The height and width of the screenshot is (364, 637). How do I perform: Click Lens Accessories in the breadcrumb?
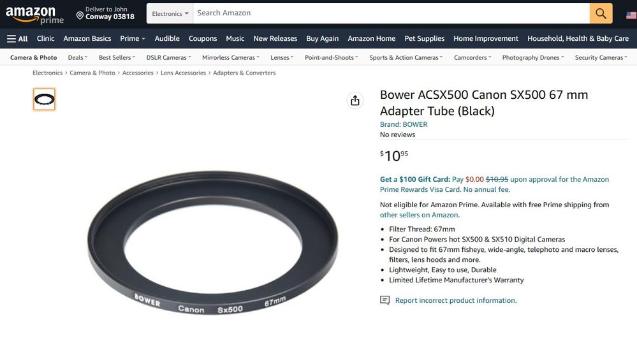183,73
